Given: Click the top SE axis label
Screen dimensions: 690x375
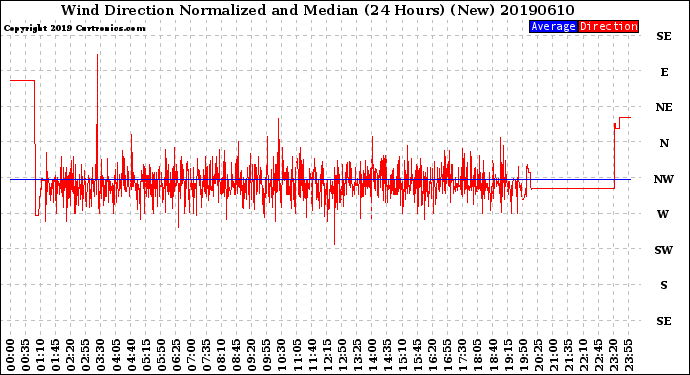Looking at the screenshot, I should pyautogui.click(x=664, y=36).
